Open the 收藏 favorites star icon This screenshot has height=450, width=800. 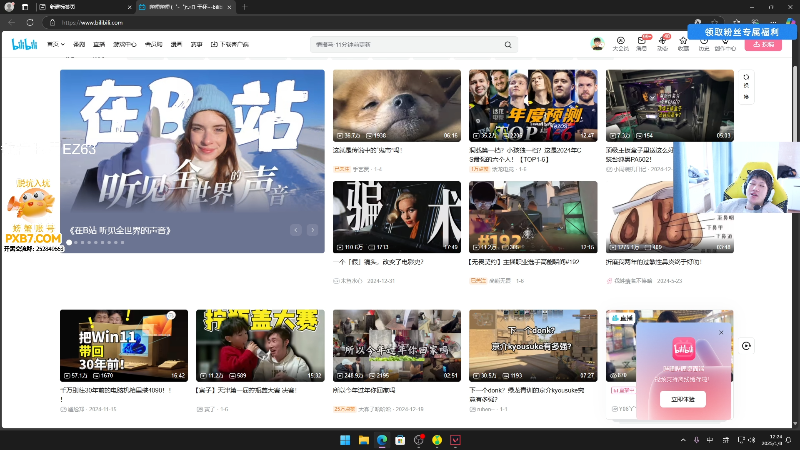click(683, 44)
